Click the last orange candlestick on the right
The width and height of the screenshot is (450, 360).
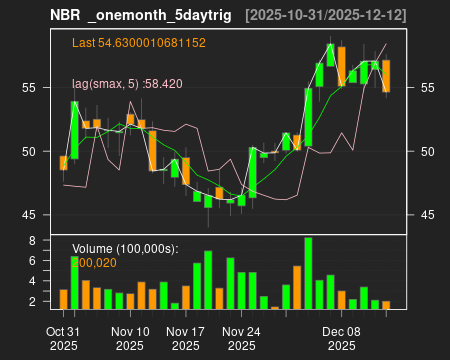[x=386, y=76]
